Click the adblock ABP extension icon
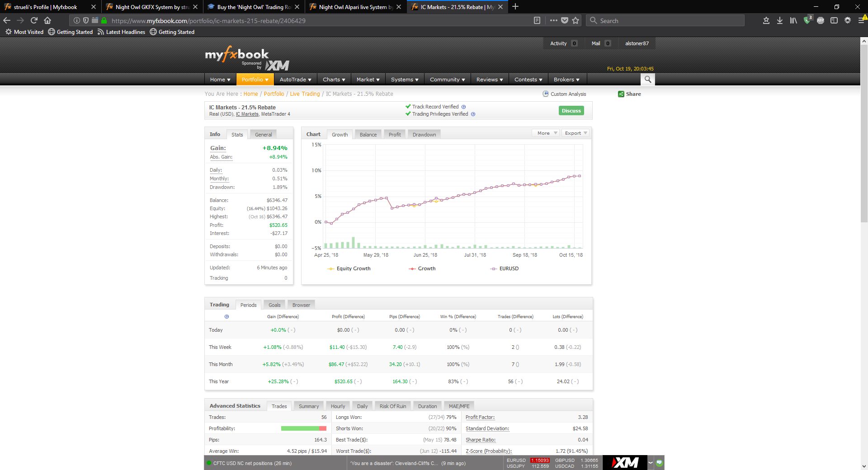This screenshot has width=868, height=470. pos(821,20)
